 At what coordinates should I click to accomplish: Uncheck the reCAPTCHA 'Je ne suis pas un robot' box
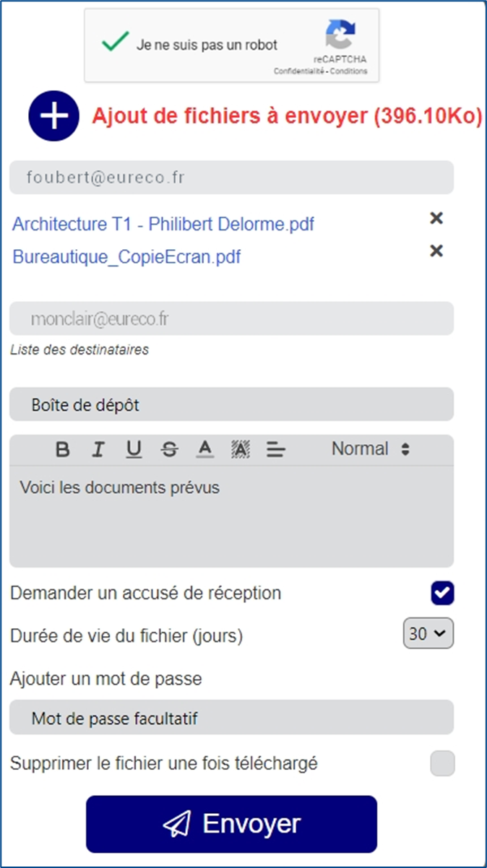point(114,43)
